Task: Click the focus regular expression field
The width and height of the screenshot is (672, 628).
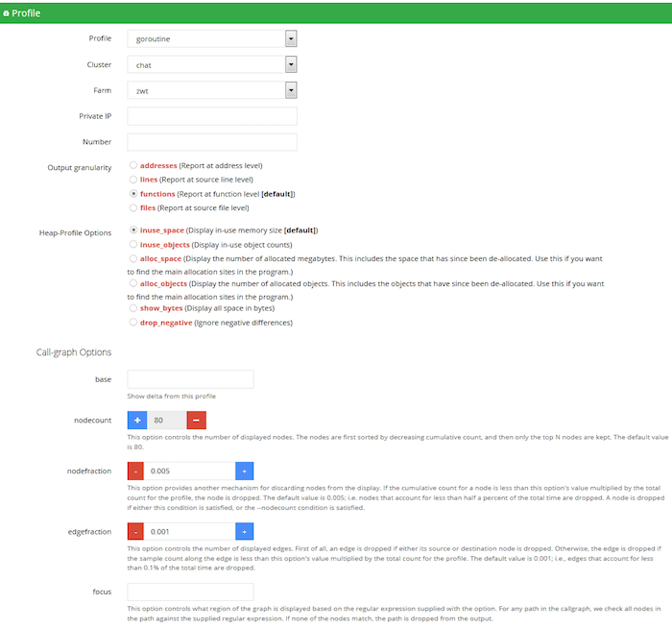Action: pos(190,592)
